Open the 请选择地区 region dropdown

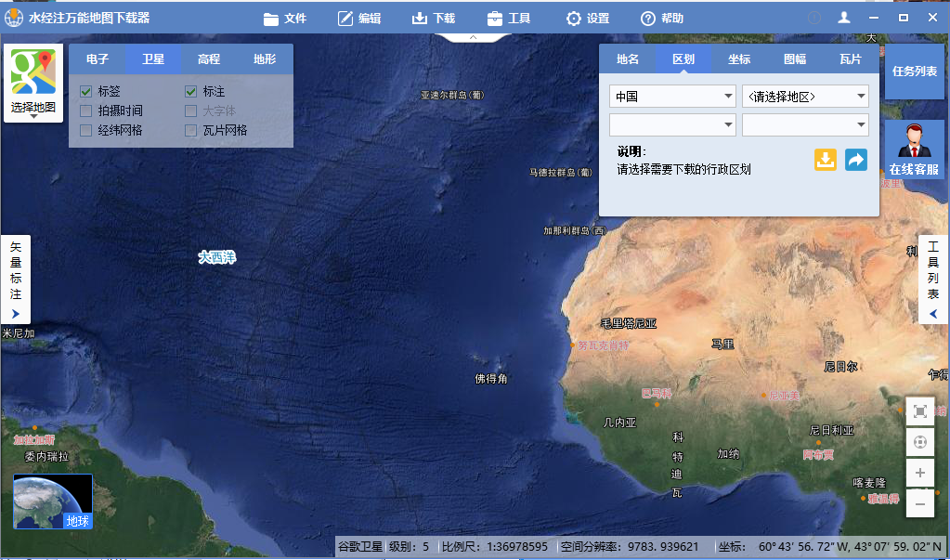[x=805, y=97]
